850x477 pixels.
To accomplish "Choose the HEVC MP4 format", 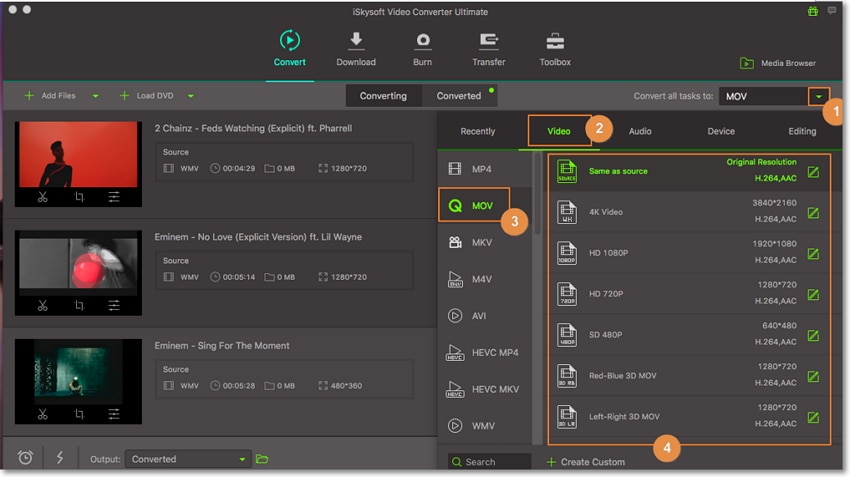I will coord(485,352).
